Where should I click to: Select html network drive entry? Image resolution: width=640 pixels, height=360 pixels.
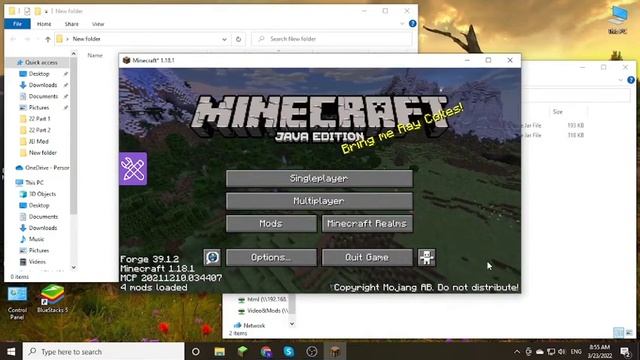[267, 299]
